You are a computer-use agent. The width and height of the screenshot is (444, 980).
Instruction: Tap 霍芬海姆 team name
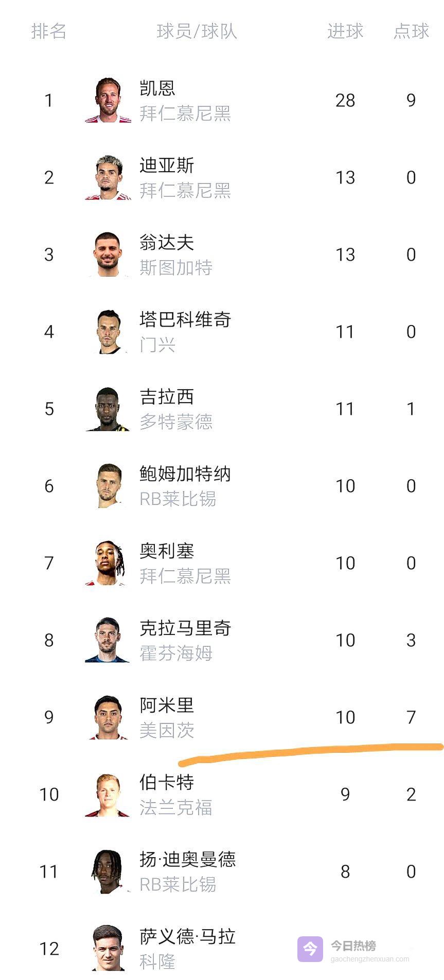click(176, 654)
